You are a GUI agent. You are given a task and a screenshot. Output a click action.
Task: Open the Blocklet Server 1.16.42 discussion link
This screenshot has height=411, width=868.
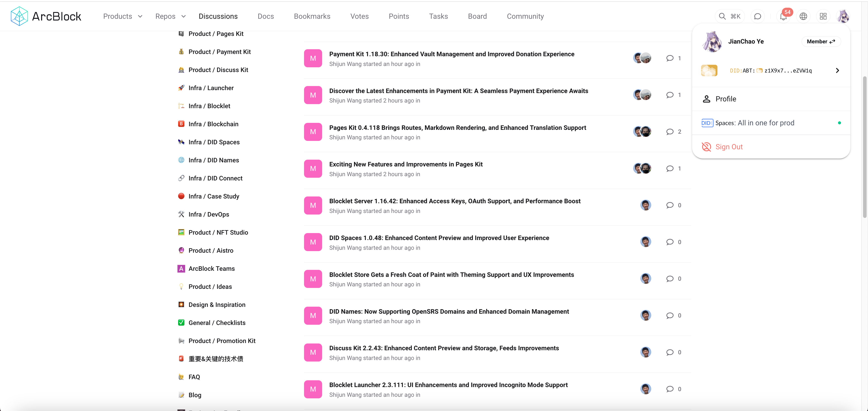coord(455,201)
